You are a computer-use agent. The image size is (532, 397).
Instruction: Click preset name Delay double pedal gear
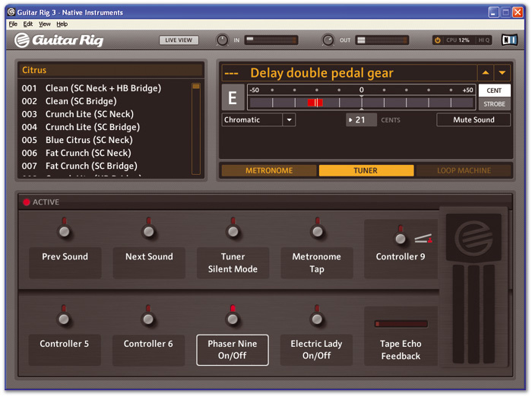(x=321, y=73)
